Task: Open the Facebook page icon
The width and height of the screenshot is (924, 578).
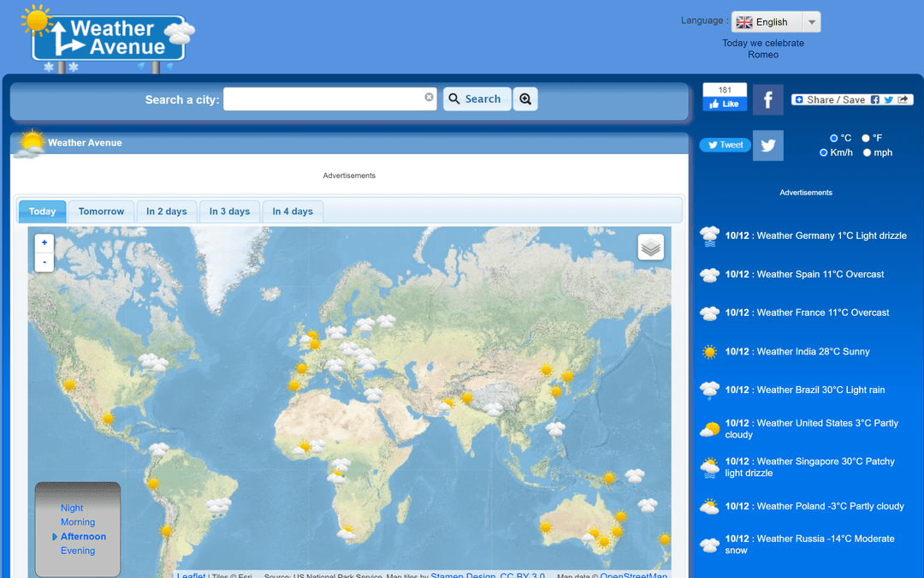Action: pyautogui.click(x=767, y=99)
